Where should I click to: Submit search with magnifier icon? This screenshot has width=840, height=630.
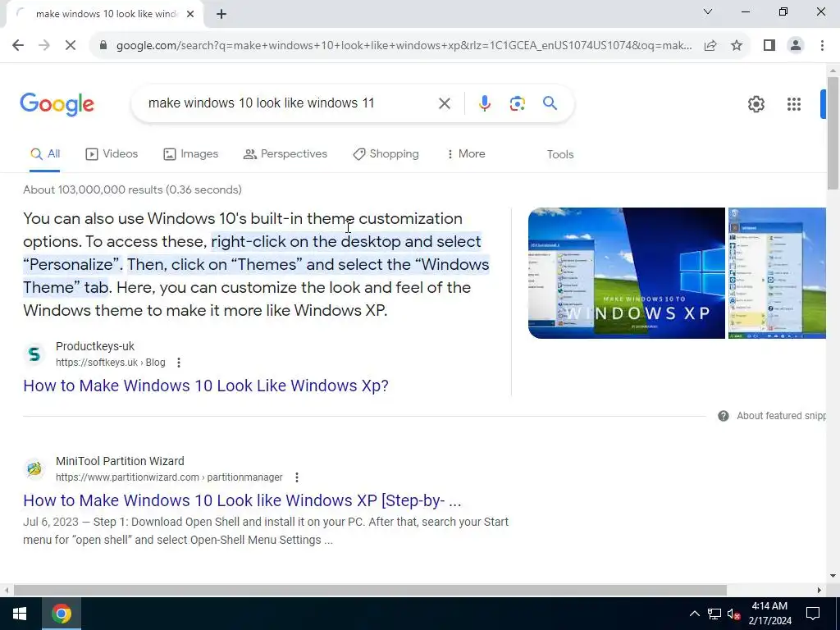(550, 103)
